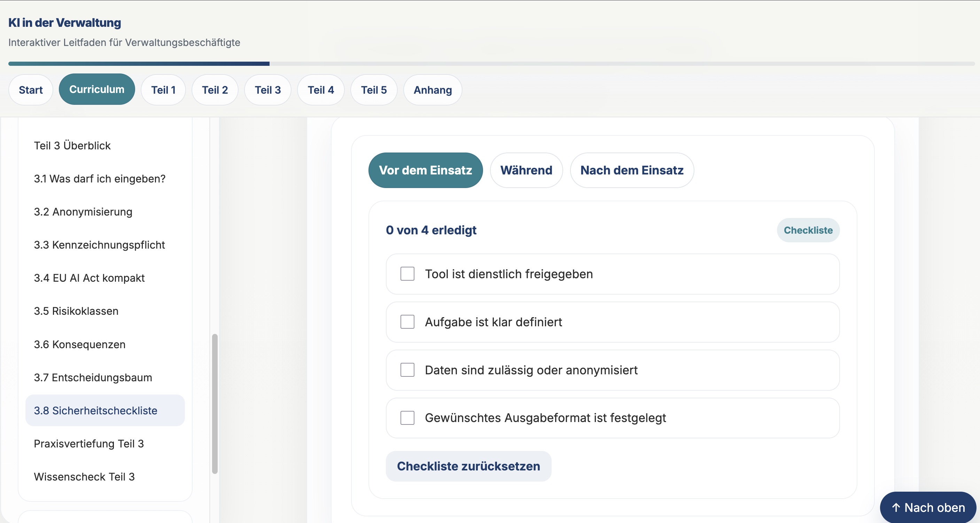Go to '3.6 Konsequenzen' section

point(105,345)
